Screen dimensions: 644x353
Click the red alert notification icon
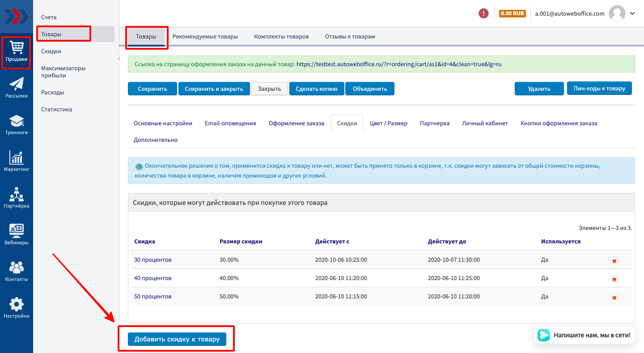[483, 13]
